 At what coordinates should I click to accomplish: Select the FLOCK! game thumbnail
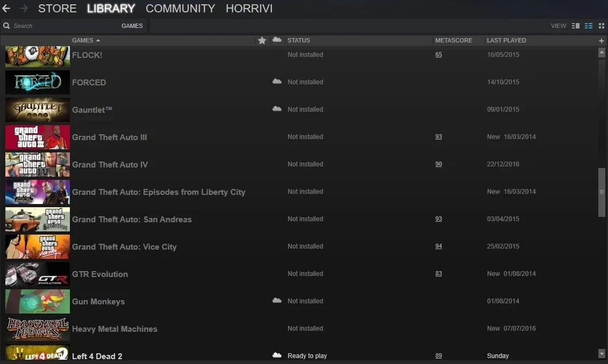[38, 56]
